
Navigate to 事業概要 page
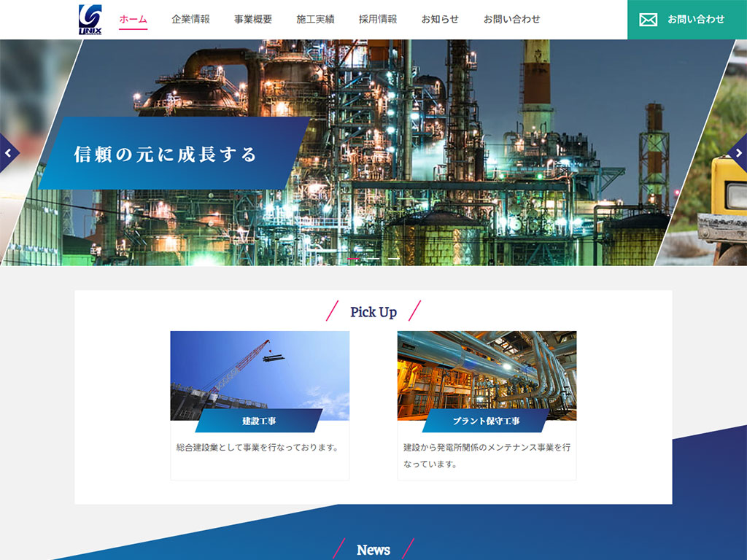click(253, 19)
